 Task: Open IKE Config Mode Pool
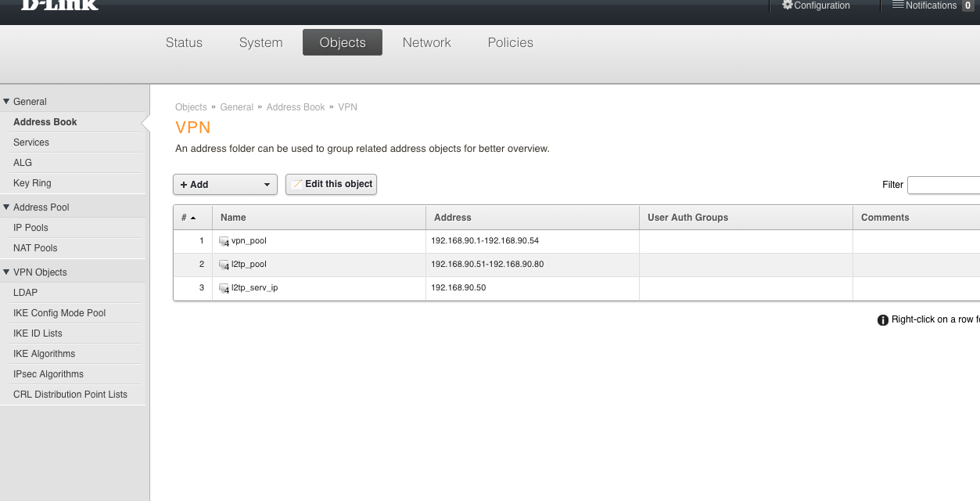59,313
